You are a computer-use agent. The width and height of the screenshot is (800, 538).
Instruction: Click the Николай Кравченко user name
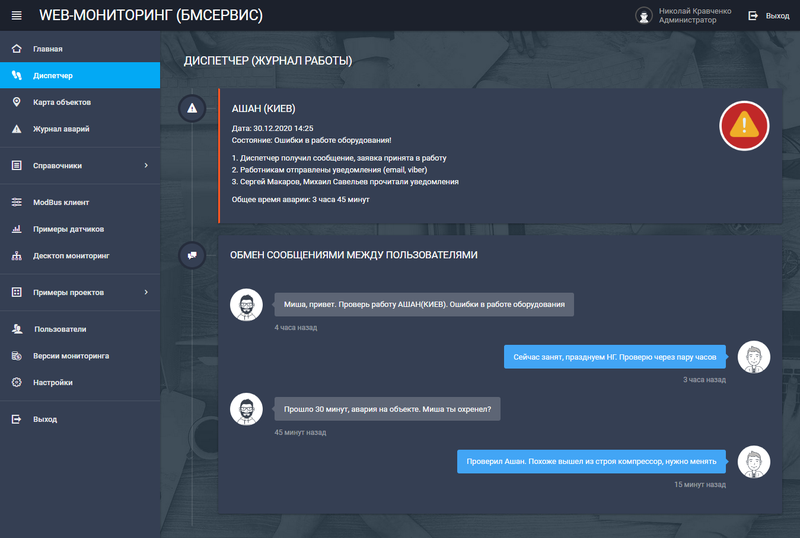694,11
